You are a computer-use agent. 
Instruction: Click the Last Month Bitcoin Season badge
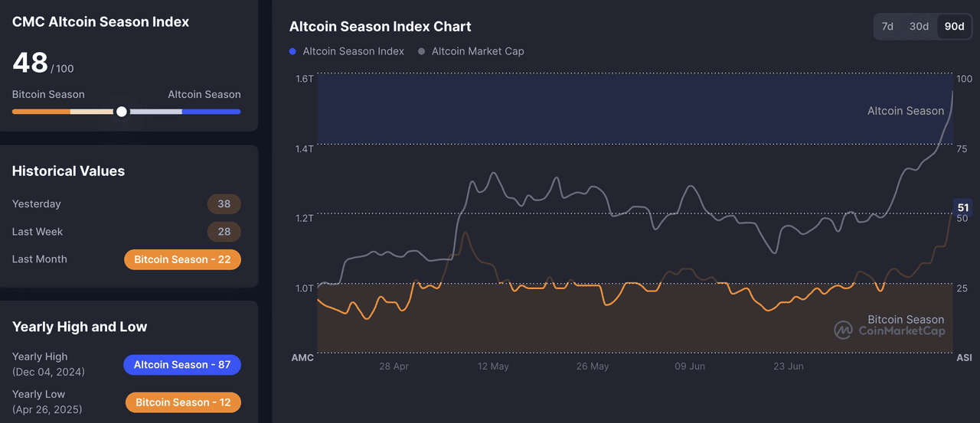pos(182,259)
